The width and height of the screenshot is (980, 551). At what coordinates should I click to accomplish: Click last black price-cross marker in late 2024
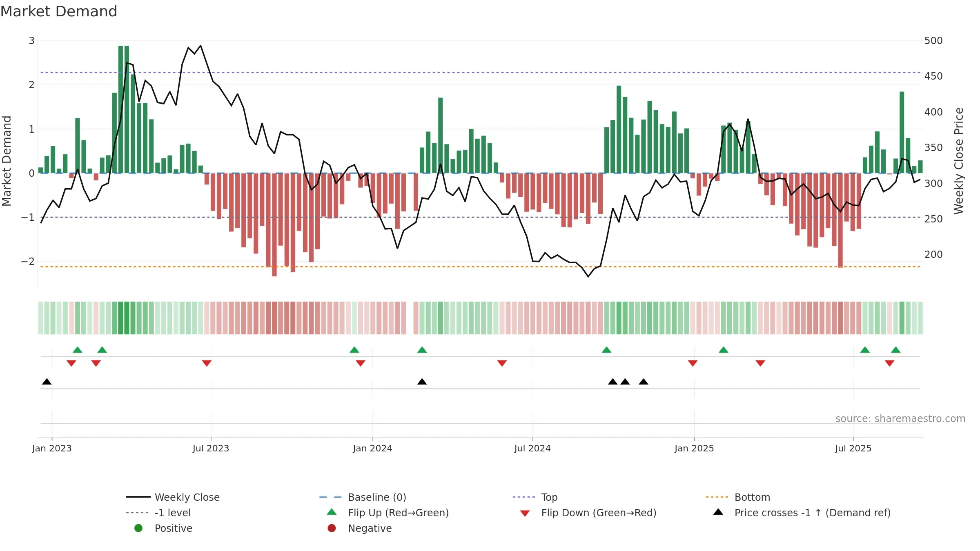click(x=644, y=382)
